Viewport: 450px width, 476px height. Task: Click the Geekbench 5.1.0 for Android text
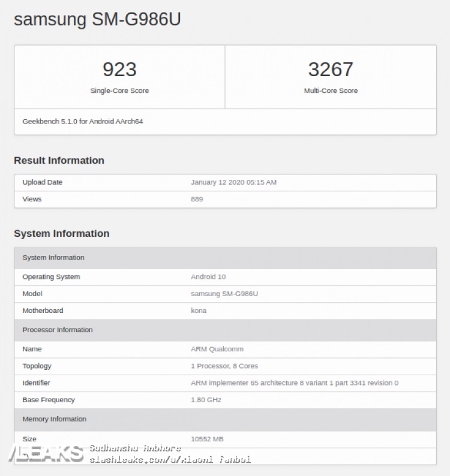point(83,121)
